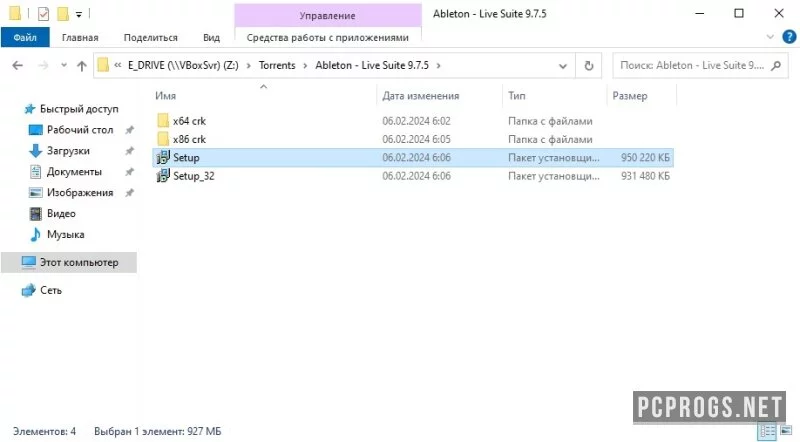Click the pin icon next to Изображения
This screenshot has width=800, height=442.
(130, 192)
